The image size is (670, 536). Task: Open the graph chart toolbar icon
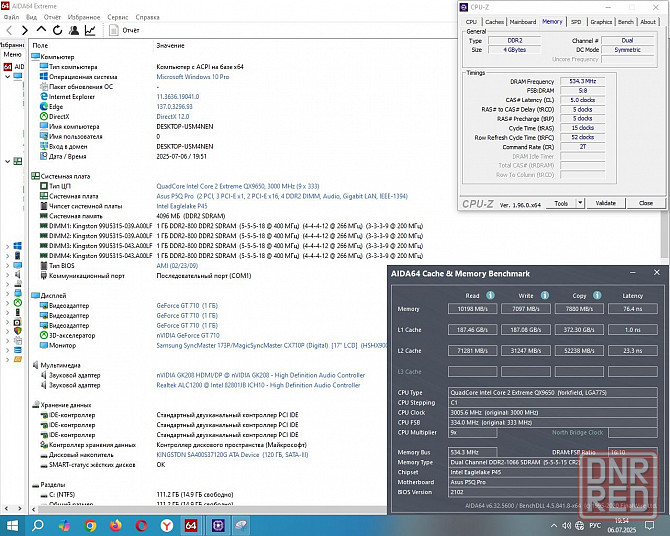90,30
